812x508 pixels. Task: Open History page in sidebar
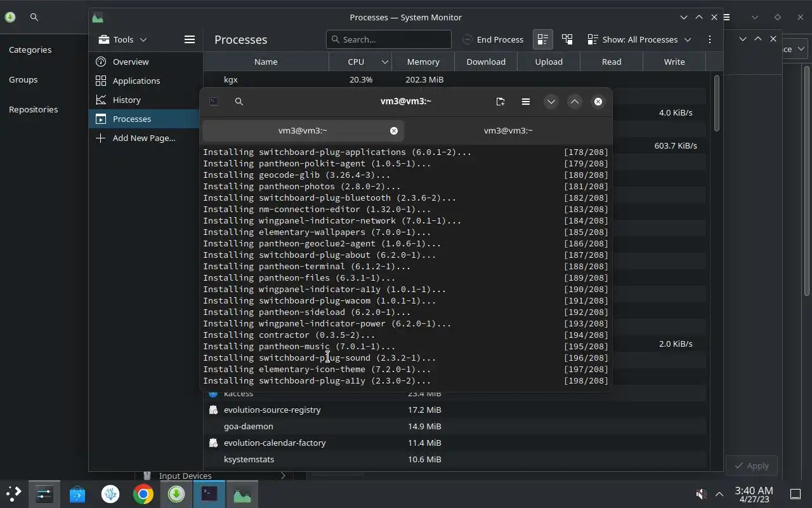tap(145, 100)
